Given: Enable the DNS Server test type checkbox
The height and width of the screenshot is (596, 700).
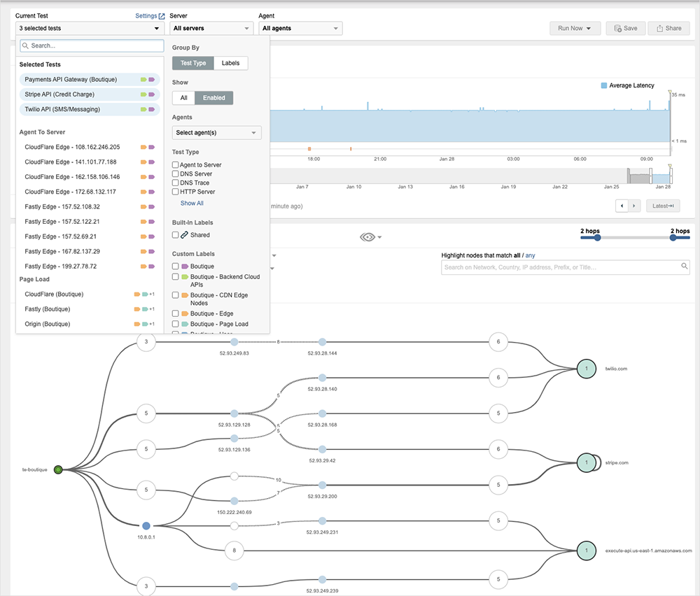Looking at the screenshot, I should [x=176, y=173].
